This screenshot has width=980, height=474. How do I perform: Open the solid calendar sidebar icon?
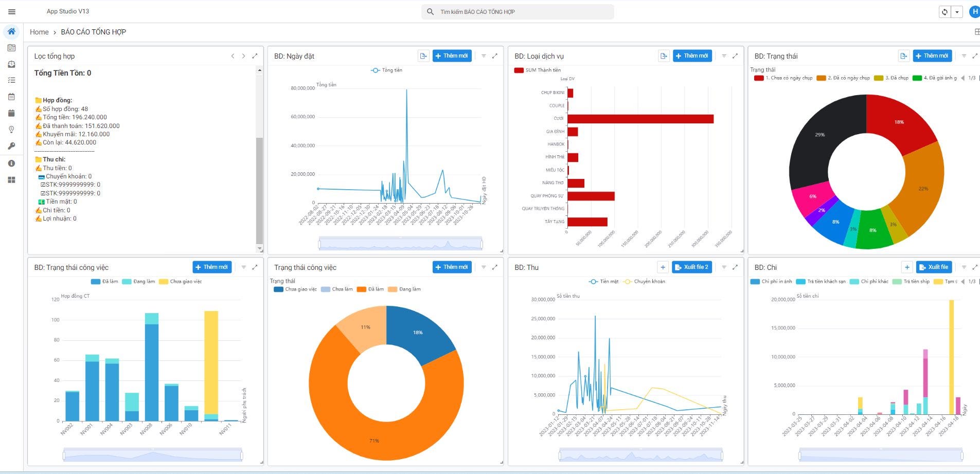11,113
